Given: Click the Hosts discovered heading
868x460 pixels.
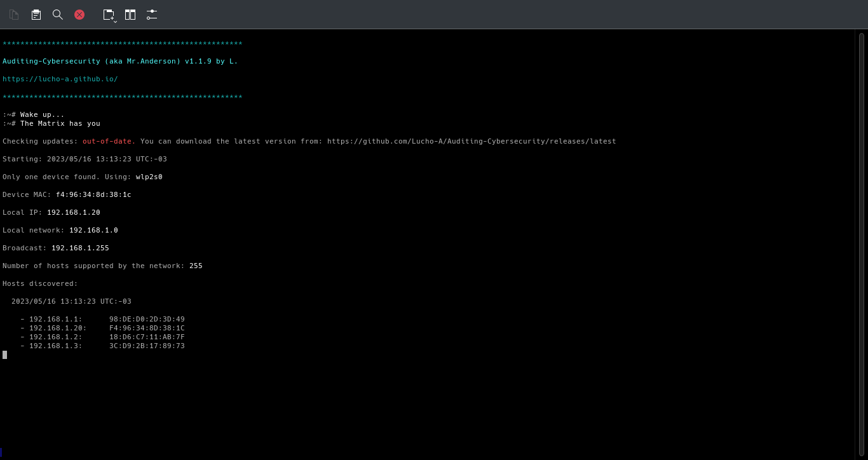Looking at the screenshot, I should 40,283.
